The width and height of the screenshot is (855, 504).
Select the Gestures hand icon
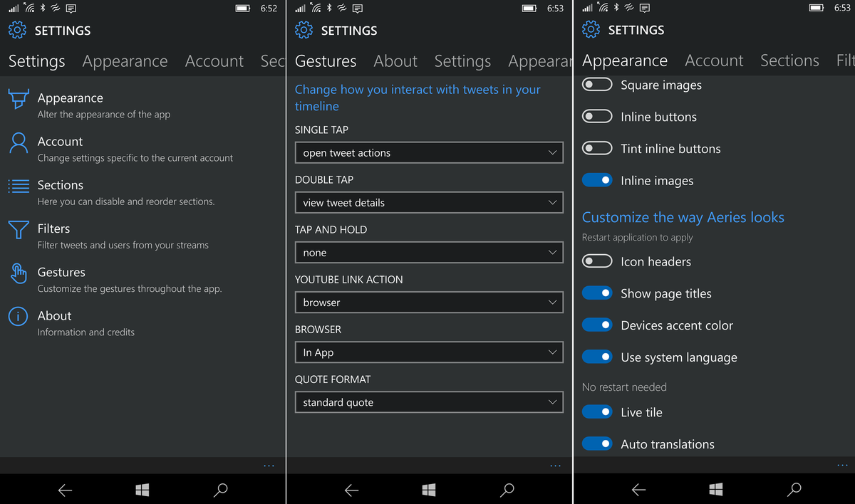click(x=18, y=273)
